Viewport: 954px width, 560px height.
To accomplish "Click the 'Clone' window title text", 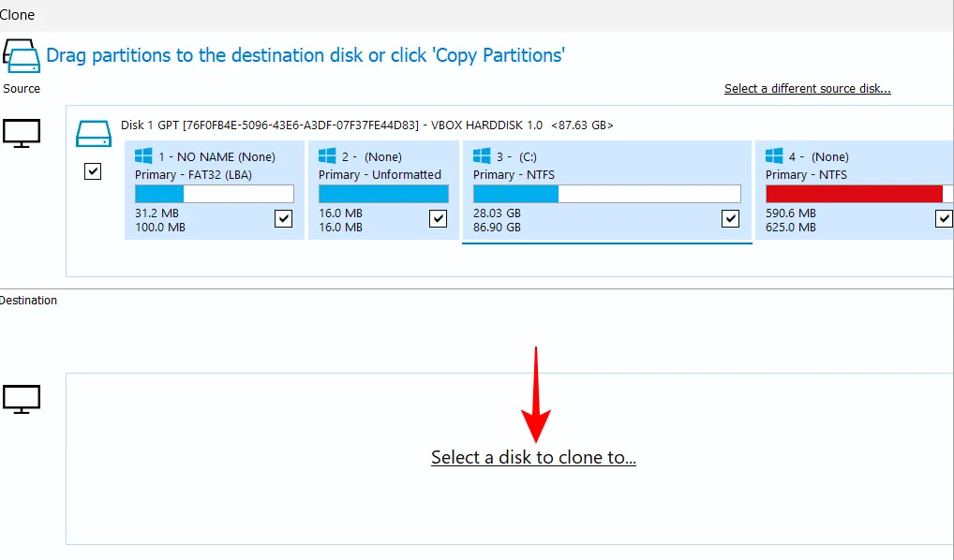I will click(17, 15).
